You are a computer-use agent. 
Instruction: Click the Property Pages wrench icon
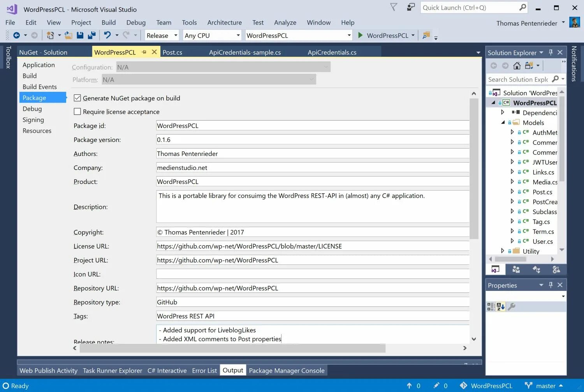[512, 306]
